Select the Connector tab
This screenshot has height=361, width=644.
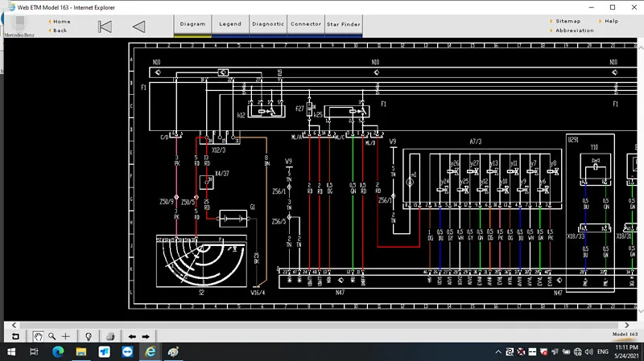tap(306, 24)
